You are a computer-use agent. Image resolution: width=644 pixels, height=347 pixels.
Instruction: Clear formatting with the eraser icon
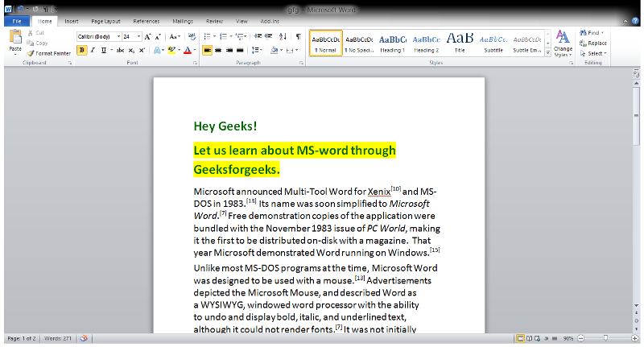(x=192, y=36)
